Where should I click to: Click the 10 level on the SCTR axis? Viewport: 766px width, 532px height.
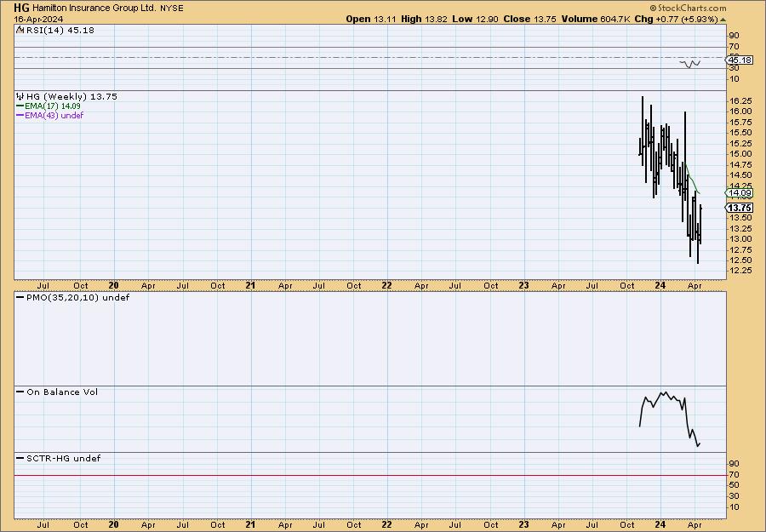click(x=735, y=507)
